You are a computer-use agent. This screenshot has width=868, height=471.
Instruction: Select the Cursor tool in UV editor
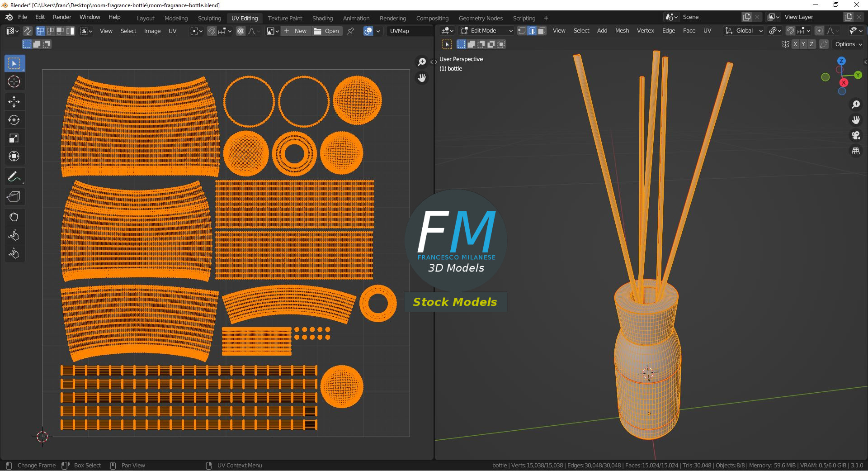(x=14, y=82)
